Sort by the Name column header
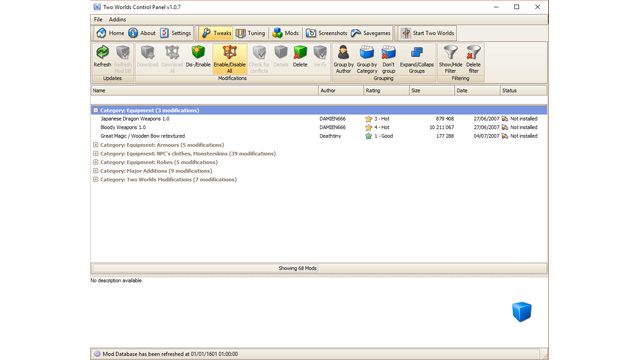 click(x=204, y=90)
